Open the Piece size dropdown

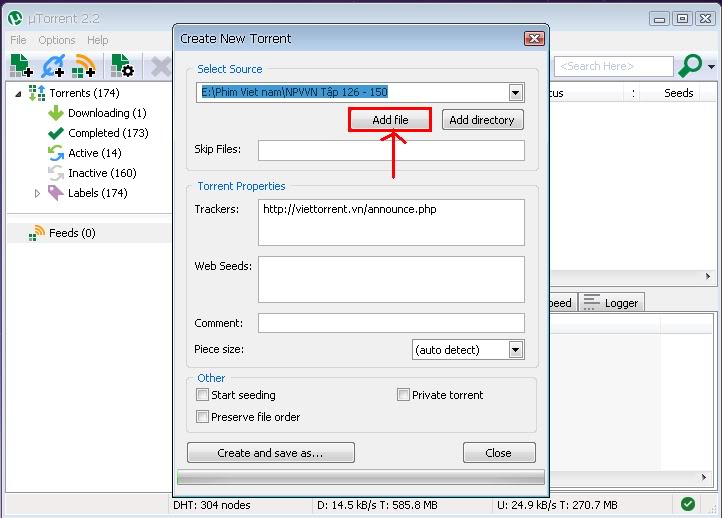tap(516, 350)
